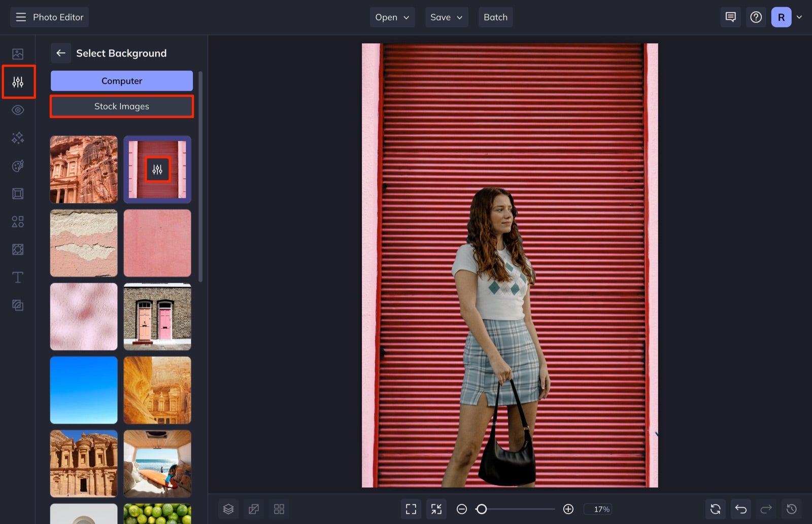Image resolution: width=812 pixels, height=524 pixels.
Task: Select the Adjustments tool in the sidebar
Action: pyautogui.click(x=18, y=82)
